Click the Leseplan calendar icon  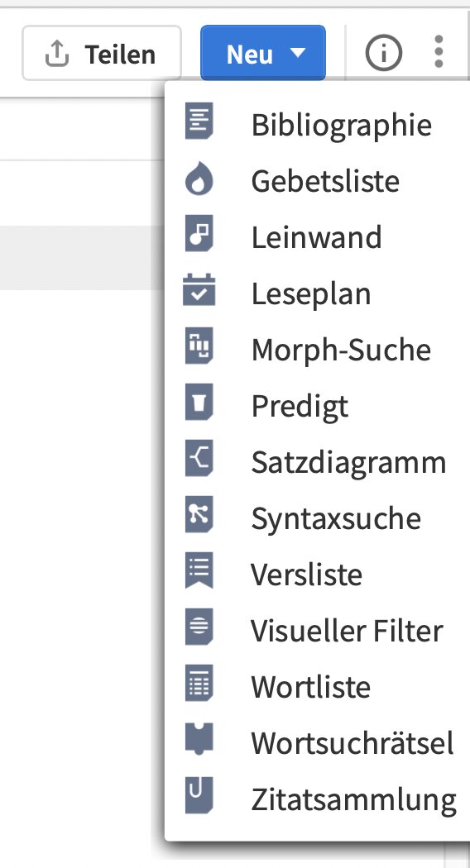pos(199,291)
